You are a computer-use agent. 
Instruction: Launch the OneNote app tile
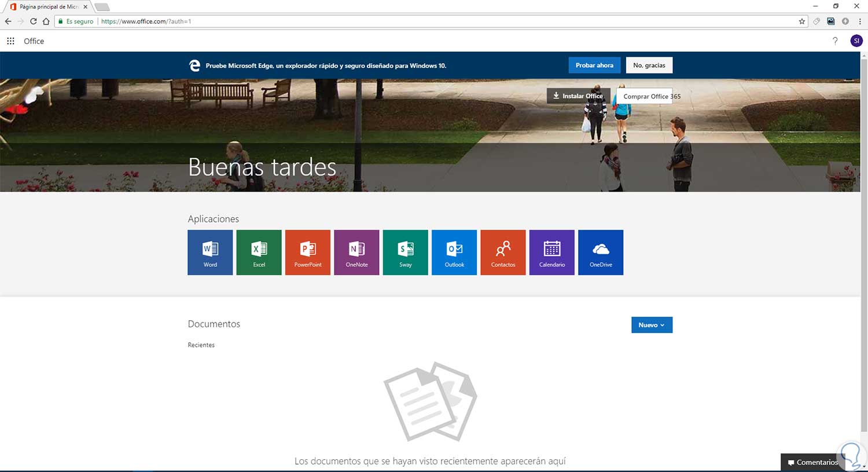coord(356,253)
